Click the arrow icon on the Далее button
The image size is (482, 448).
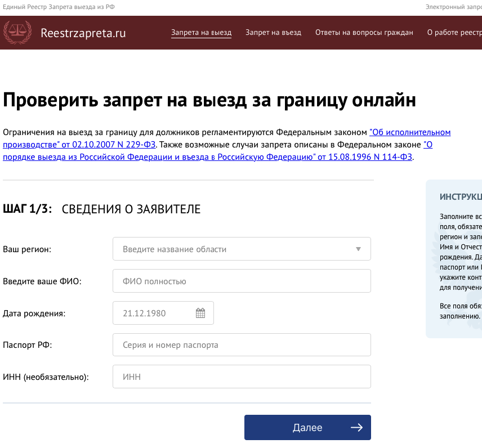tap(356, 427)
